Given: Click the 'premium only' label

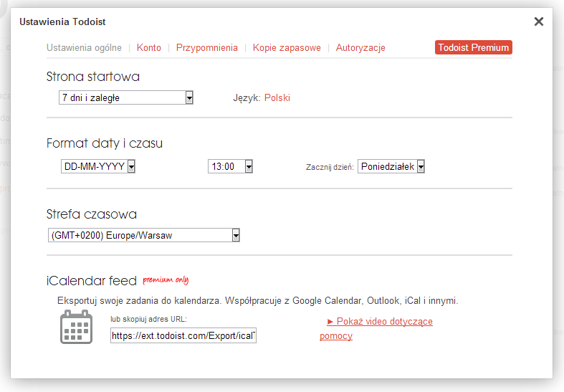Looking at the screenshot, I should [166, 280].
